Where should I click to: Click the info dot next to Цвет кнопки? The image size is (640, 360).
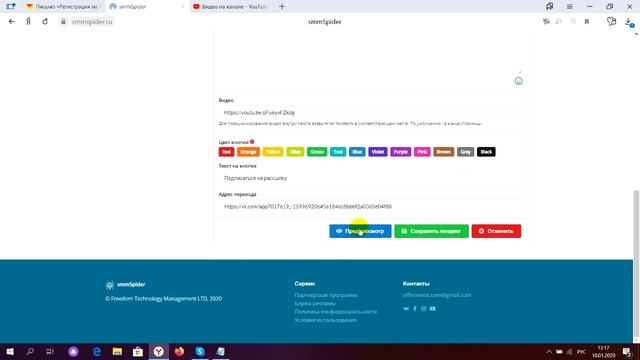click(x=252, y=142)
